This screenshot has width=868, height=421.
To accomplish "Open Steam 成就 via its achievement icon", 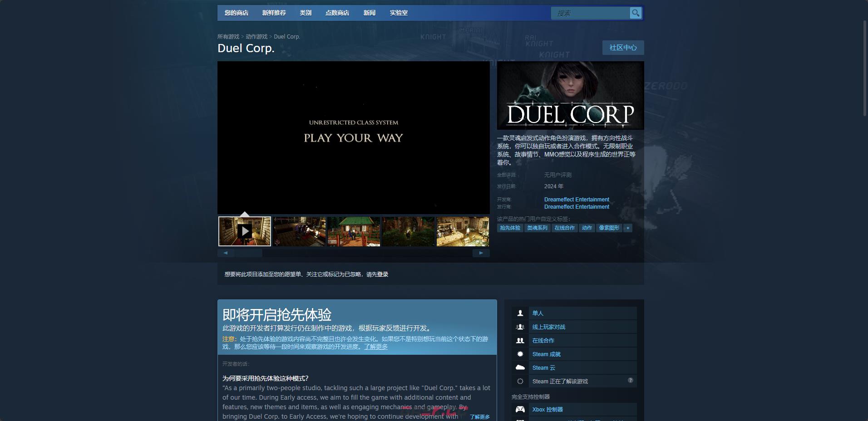I will click(x=519, y=354).
